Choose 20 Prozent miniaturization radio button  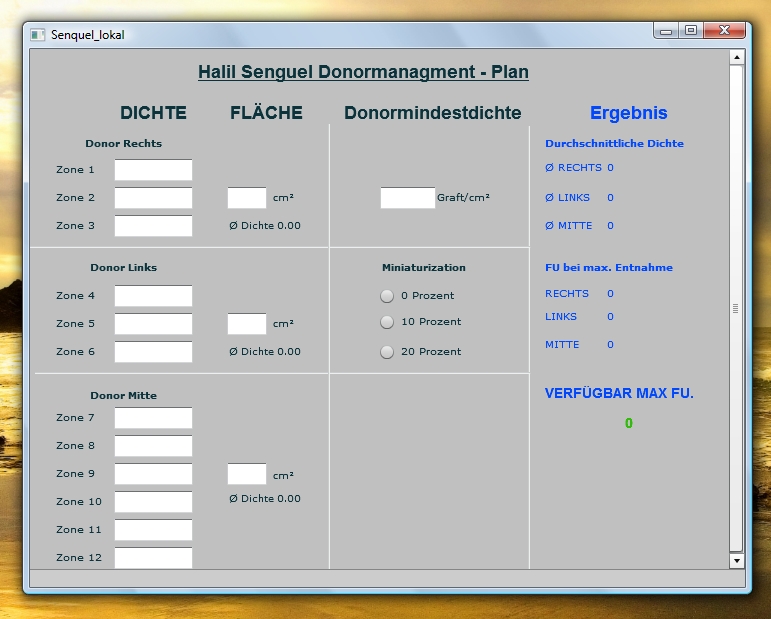point(387,352)
